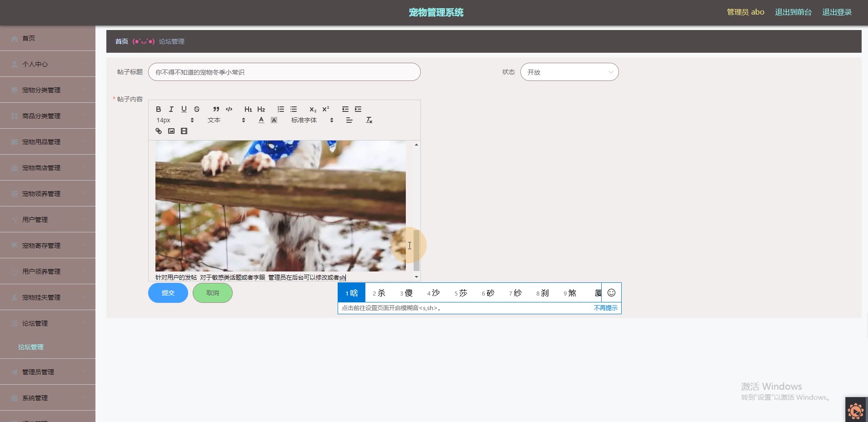Increase the paragraph indent
The height and width of the screenshot is (422, 868).
(358, 109)
